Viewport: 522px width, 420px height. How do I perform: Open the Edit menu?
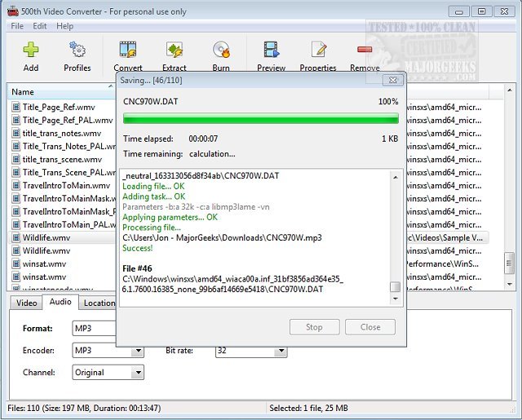(x=40, y=26)
